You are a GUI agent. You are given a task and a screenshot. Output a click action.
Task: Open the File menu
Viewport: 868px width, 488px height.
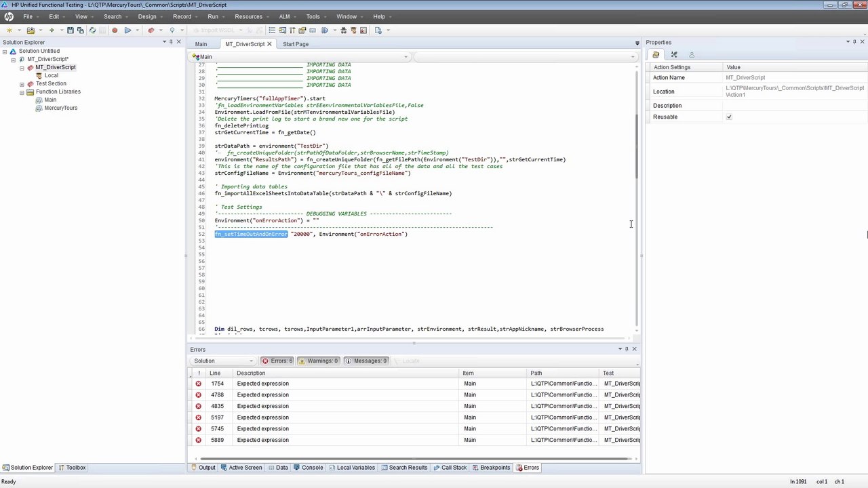click(28, 16)
